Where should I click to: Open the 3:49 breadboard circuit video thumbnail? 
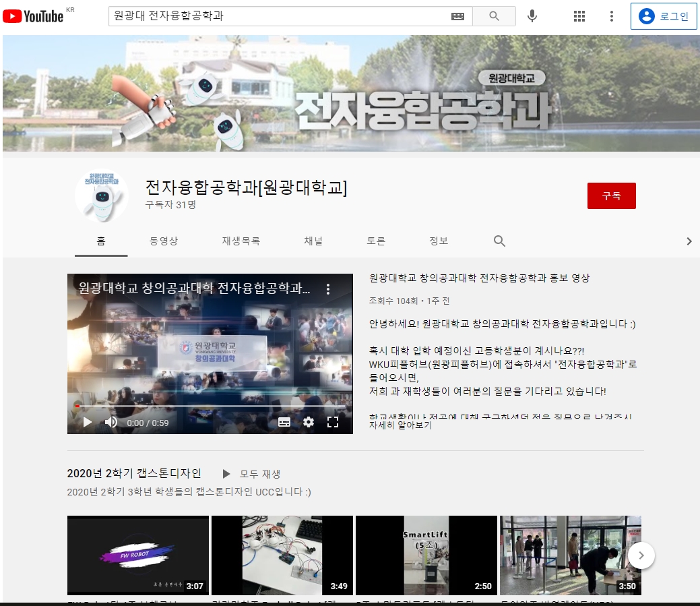tap(282, 555)
